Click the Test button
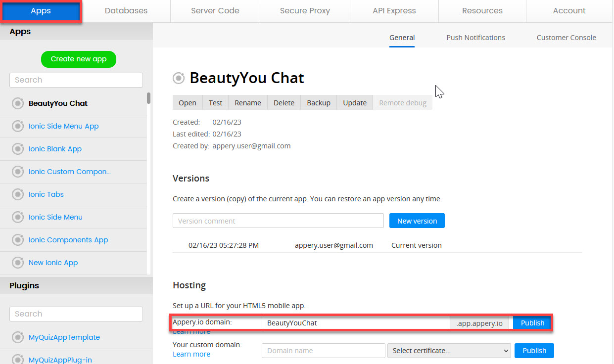 [216, 103]
